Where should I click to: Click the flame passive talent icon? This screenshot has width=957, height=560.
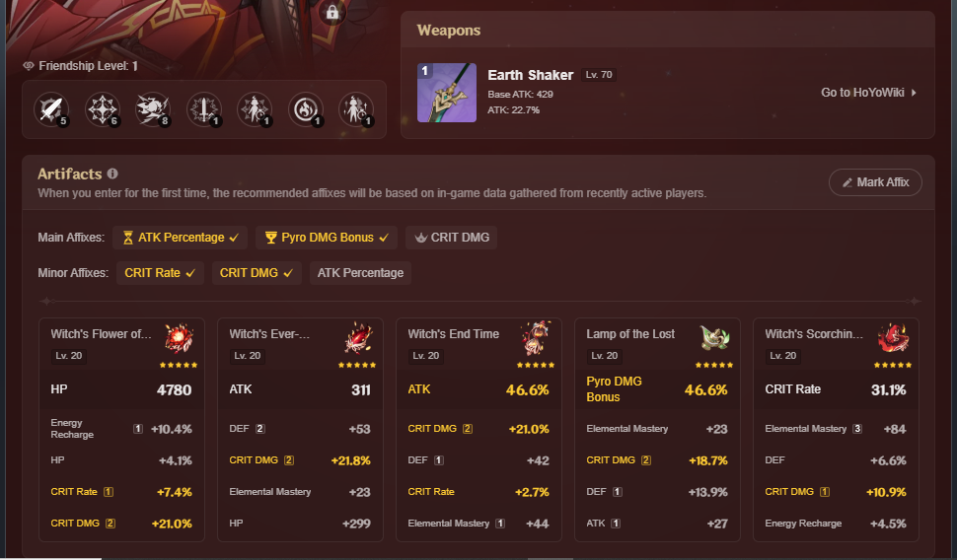305,109
